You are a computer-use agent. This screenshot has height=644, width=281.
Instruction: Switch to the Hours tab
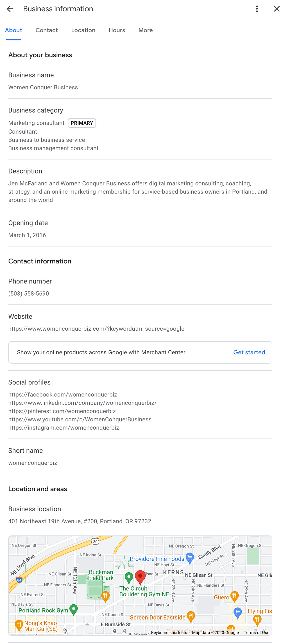[117, 30]
